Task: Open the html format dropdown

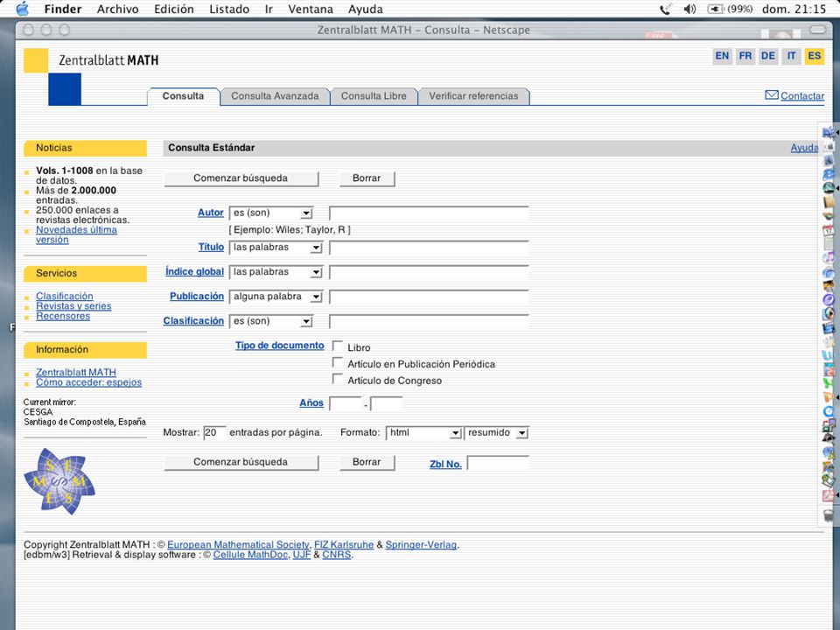Action: pos(423,433)
